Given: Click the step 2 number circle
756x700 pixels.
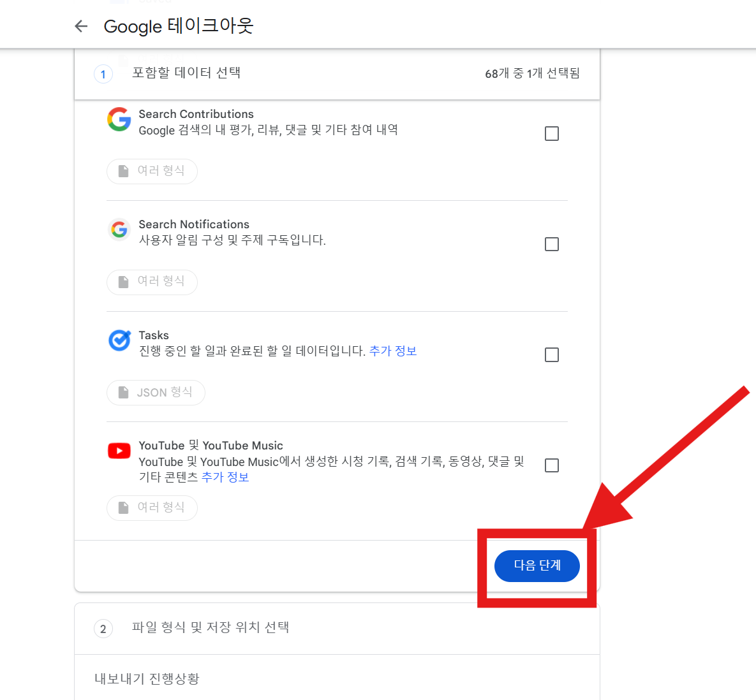Looking at the screenshot, I should click(x=103, y=629).
